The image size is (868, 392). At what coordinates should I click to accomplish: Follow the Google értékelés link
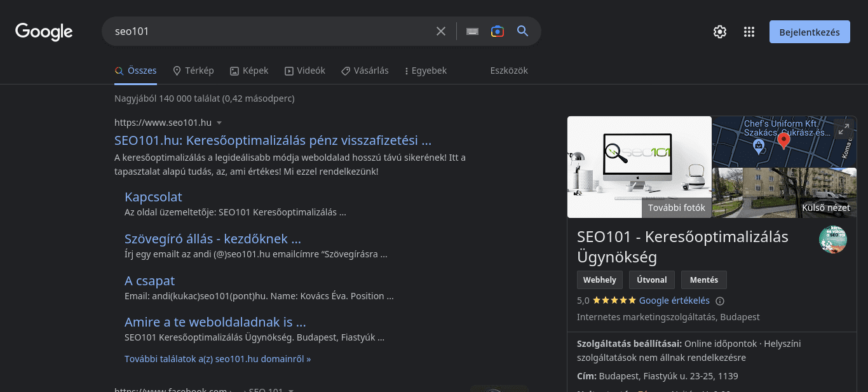click(675, 301)
